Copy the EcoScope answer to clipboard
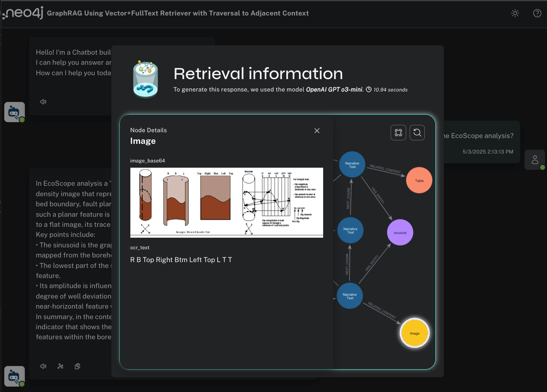Viewport: 547px width, 392px height. point(78,366)
